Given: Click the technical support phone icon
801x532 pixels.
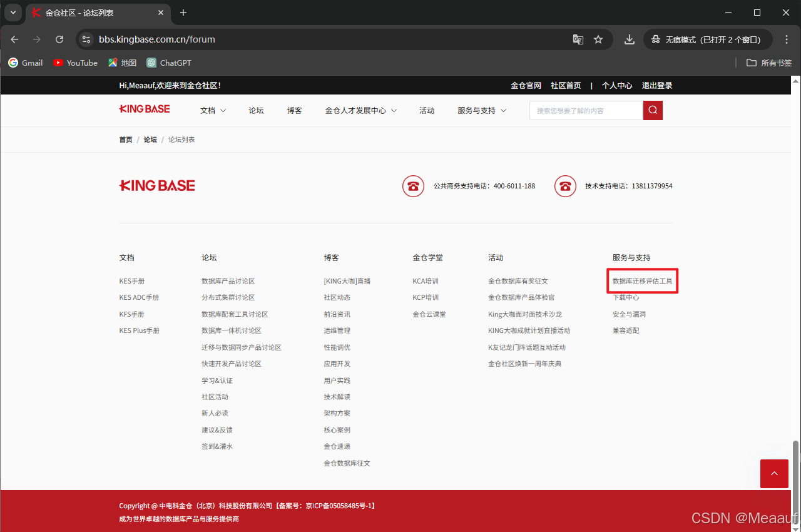Looking at the screenshot, I should point(565,186).
